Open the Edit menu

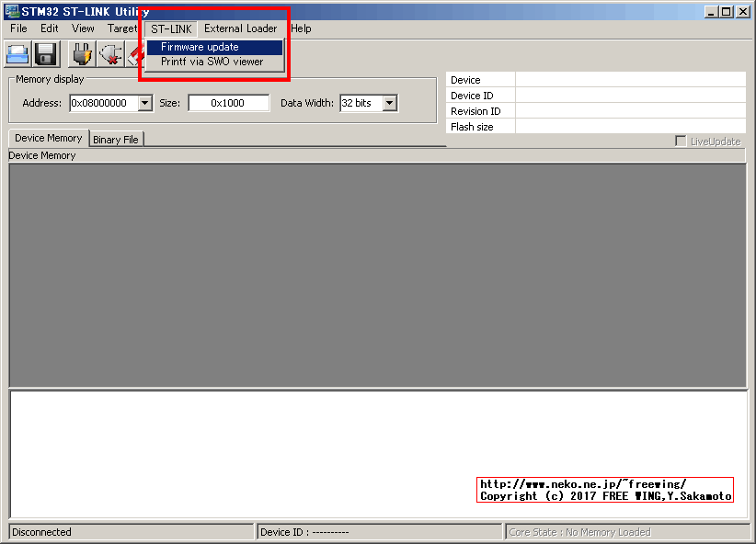coord(49,28)
